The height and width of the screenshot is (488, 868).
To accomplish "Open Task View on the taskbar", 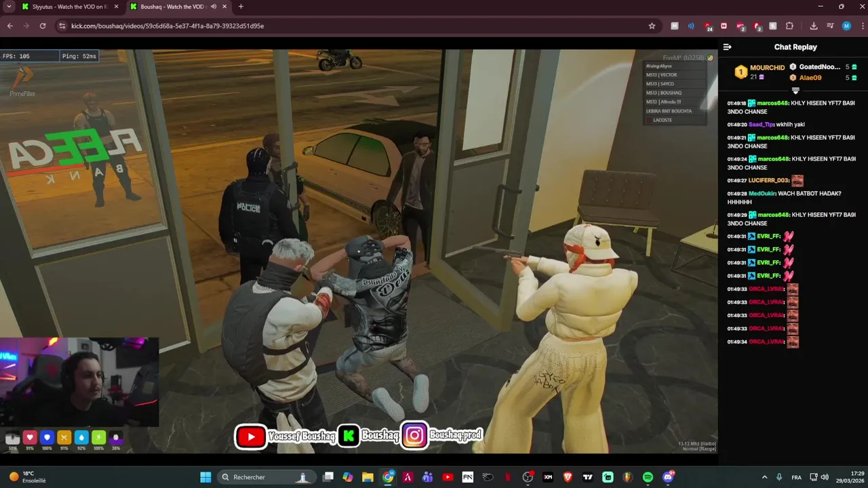I will 328,477.
